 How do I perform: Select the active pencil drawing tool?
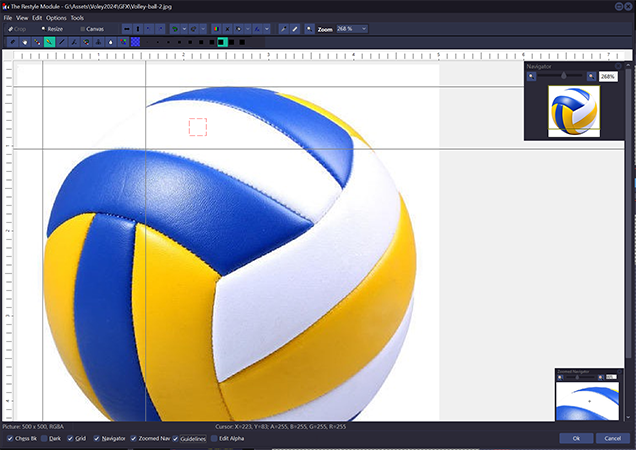[x=49, y=42]
